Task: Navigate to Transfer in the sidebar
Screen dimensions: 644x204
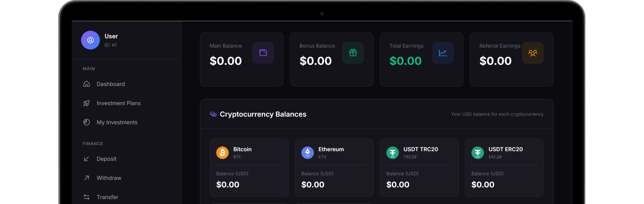Action: [x=107, y=197]
